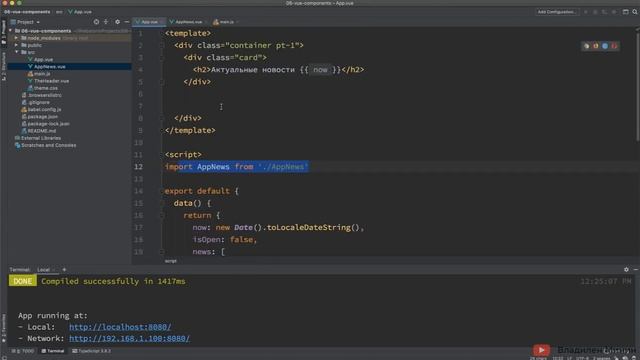Open the TypeScript tool window tab
Image resolution: width=640 pixels, height=360 pixels.
(91, 351)
